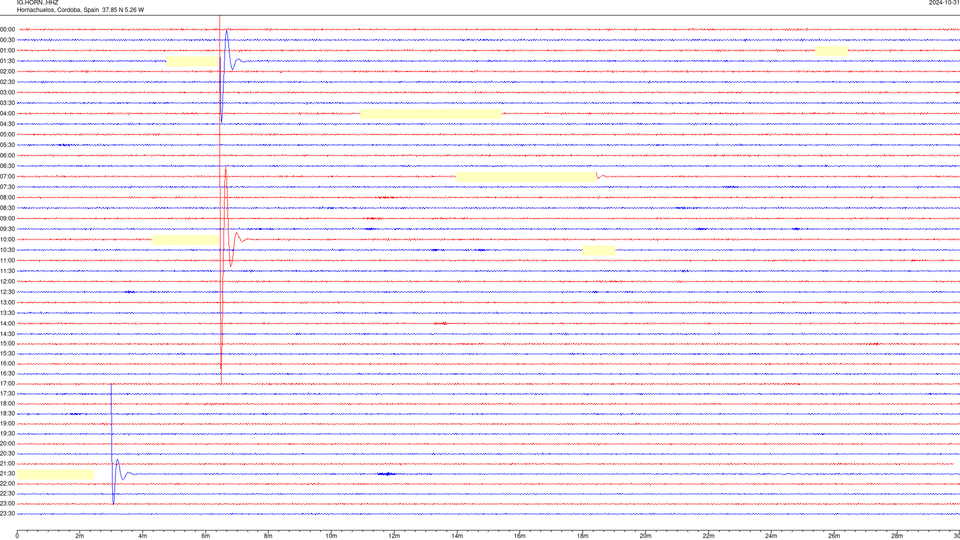The width and height of the screenshot is (960, 540).
Task: Select the 12:00 time row label
Action: pyautogui.click(x=7, y=282)
